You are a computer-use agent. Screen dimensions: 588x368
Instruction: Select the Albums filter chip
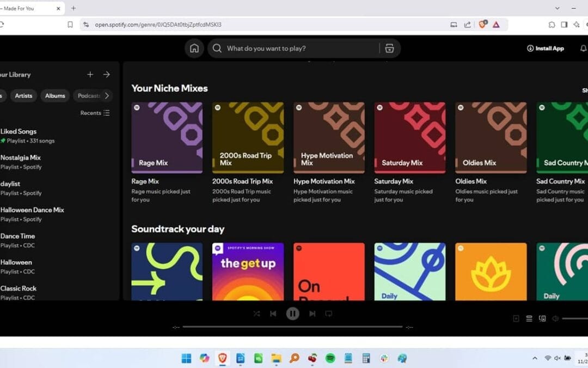point(54,95)
